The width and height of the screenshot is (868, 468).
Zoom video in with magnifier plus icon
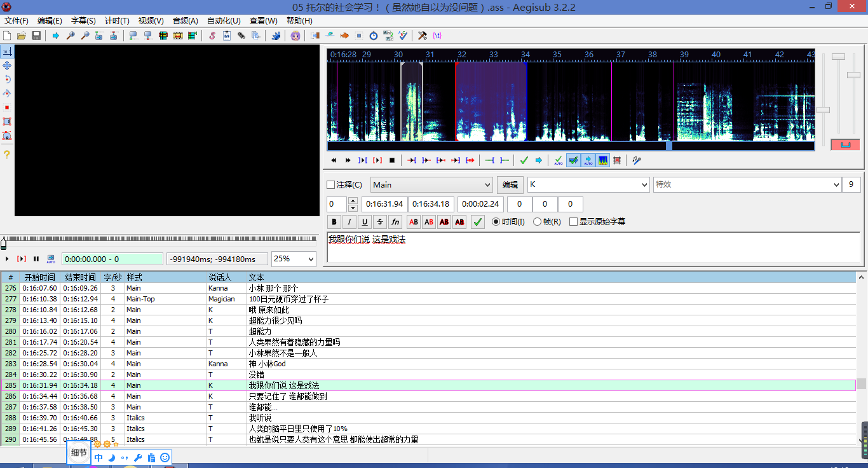click(x=71, y=36)
